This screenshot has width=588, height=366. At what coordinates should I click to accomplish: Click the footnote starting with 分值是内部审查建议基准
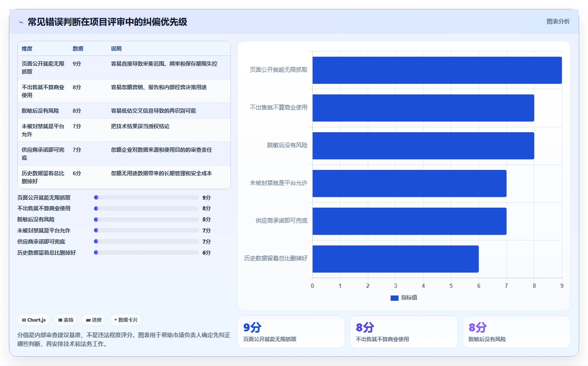point(124,340)
